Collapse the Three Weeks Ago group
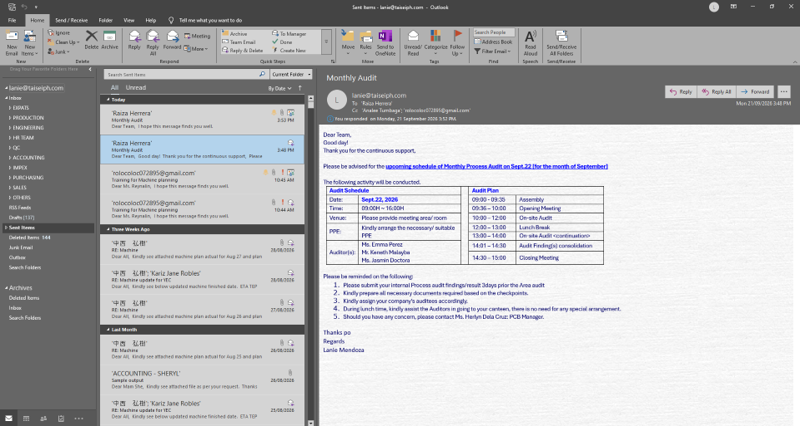 (x=108, y=230)
